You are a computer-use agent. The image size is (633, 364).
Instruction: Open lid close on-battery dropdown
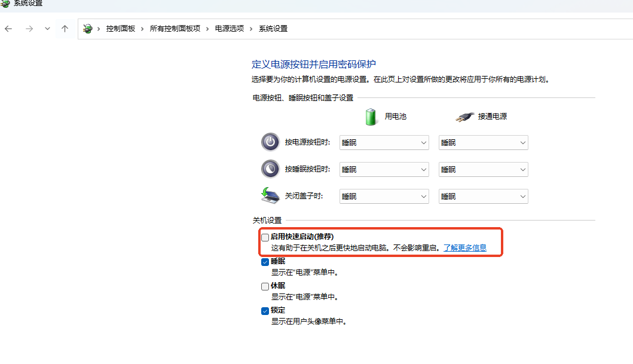[x=384, y=197]
